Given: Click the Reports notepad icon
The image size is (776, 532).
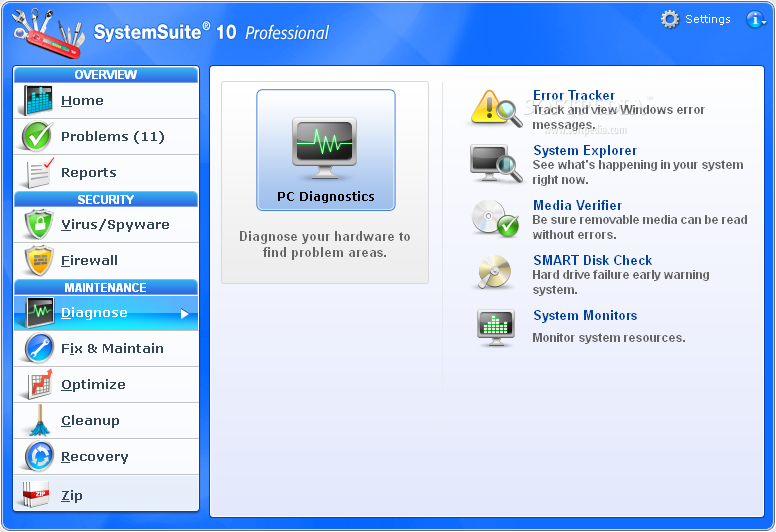Looking at the screenshot, I should point(39,172).
